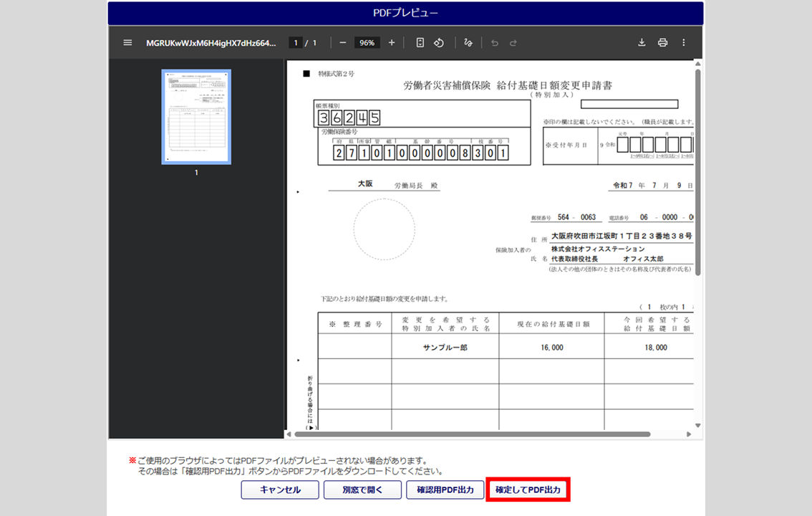Download the PDF file
This screenshot has height=516, width=812.
642,43
